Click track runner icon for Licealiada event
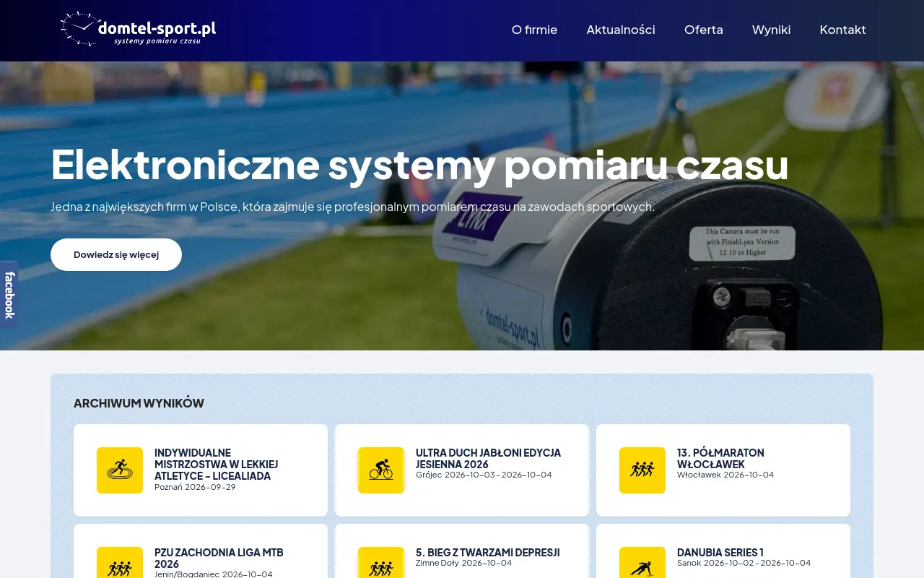924x578 pixels. [x=120, y=470]
